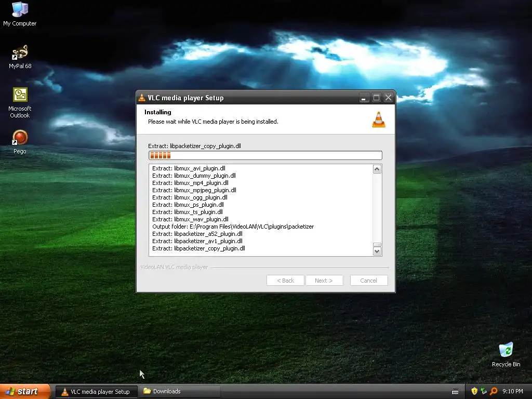The image size is (532, 399).
Task: Click network connection icon in system tray
Action: point(484,391)
